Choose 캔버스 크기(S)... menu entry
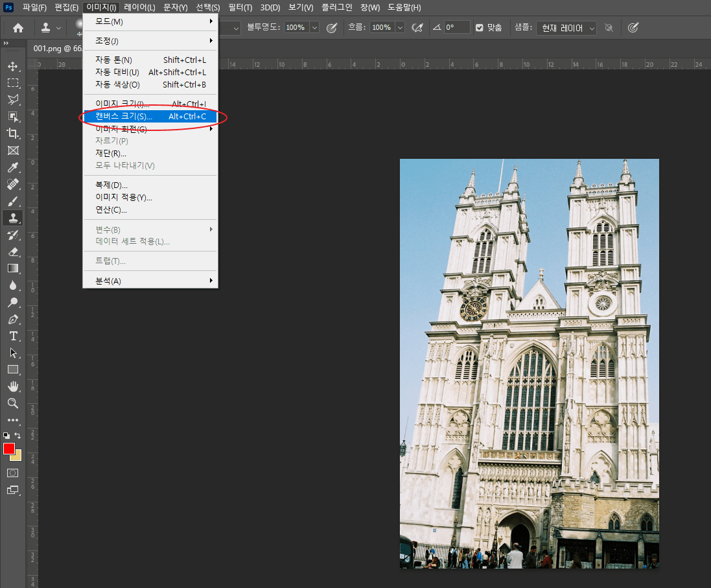Screen dimensions: 711x588 (x=150, y=117)
